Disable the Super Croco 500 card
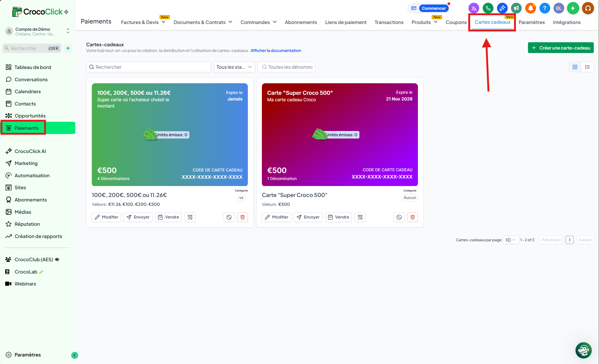 coord(399,217)
